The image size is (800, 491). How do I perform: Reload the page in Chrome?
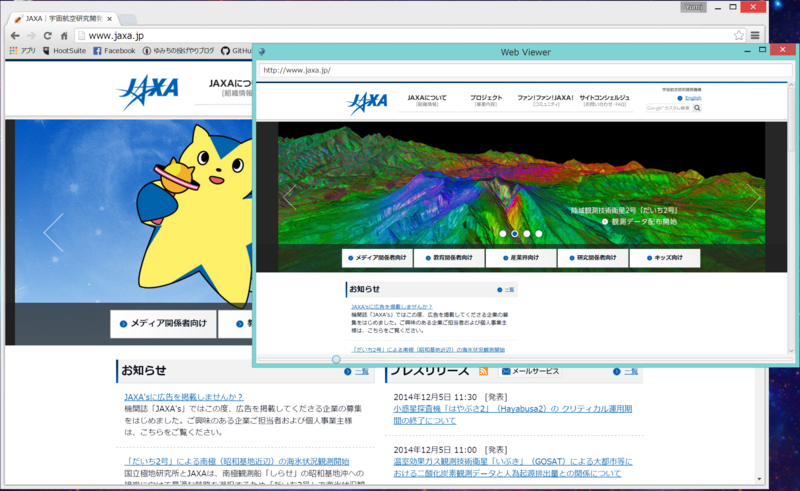(x=47, y=36)
